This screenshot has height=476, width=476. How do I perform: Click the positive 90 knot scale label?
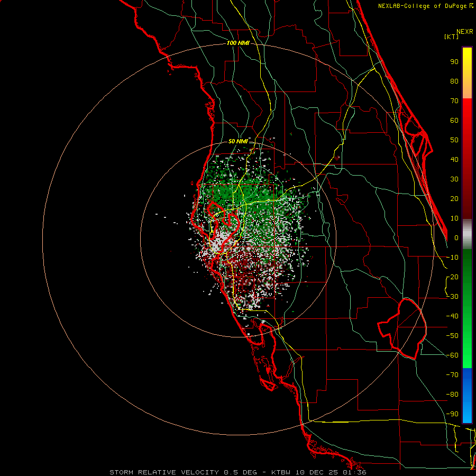[454, 62]
